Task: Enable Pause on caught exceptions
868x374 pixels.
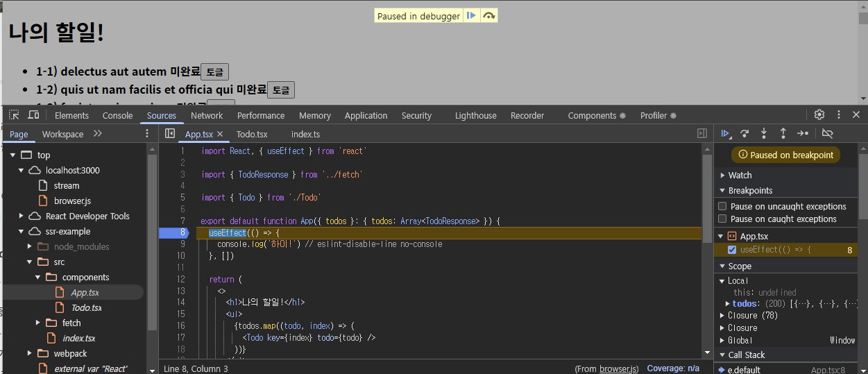Action: click(722, 219)
